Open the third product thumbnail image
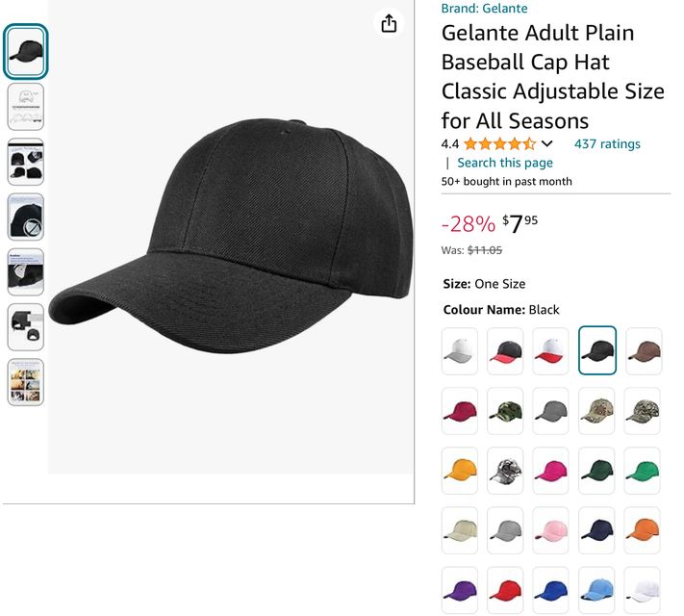 coord(26,162)
